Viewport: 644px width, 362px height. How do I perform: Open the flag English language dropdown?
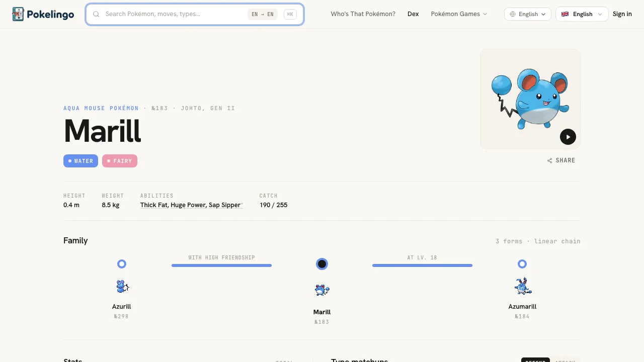coord(582,14)
